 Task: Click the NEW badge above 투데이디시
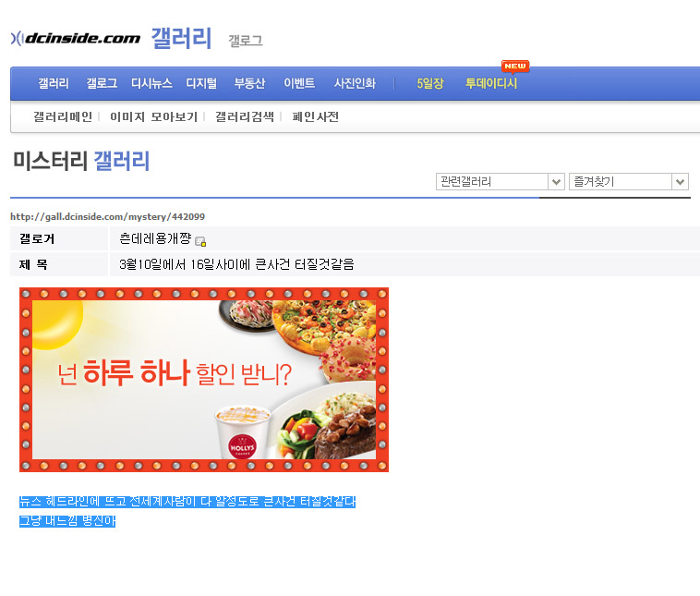pos(515,67)
